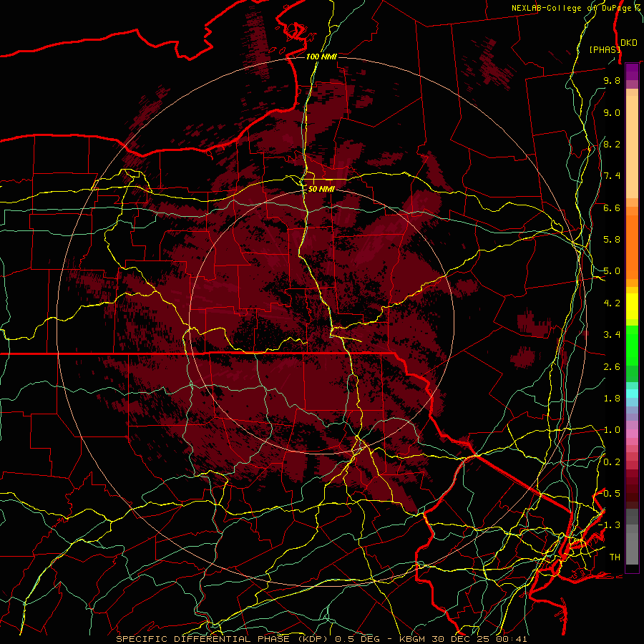This screenshot has width=644, height=644.
Task: Click the purple top segment of the color bar
Action: tap(632, 72)
